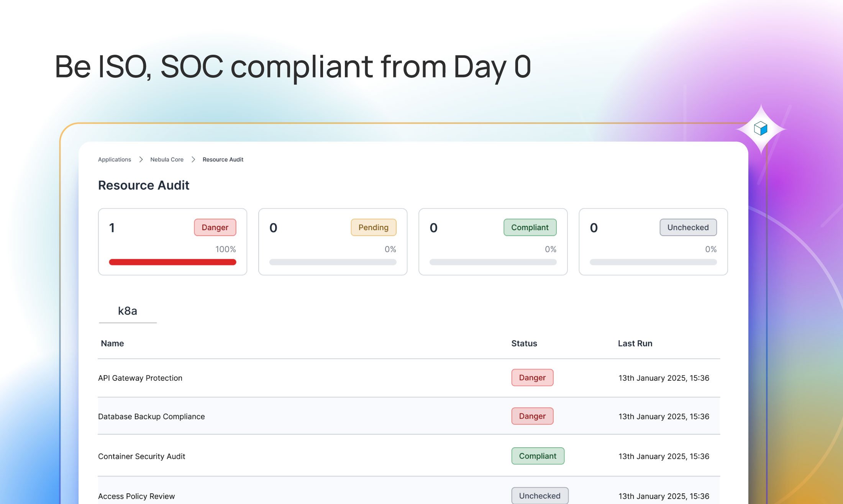Open the API Gateway Protection row
843x504 pixels.
tap(140, 378)
